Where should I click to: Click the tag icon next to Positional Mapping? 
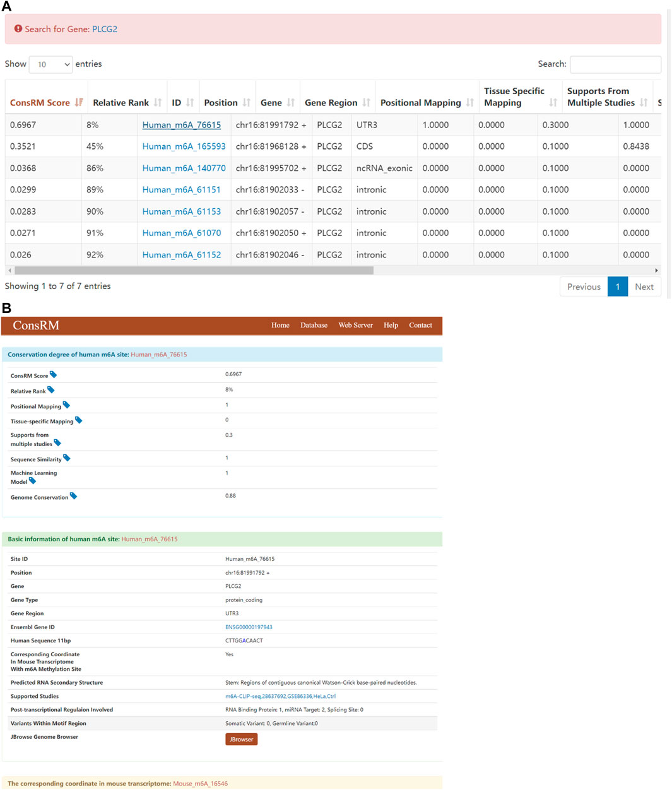click(66, 405)
